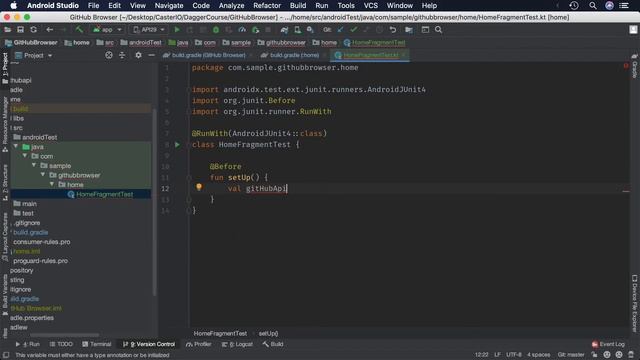This screenshot has height=360, width=640.
Task: Open the File menu
Action: pyautogui.click(x=93, y=6)
